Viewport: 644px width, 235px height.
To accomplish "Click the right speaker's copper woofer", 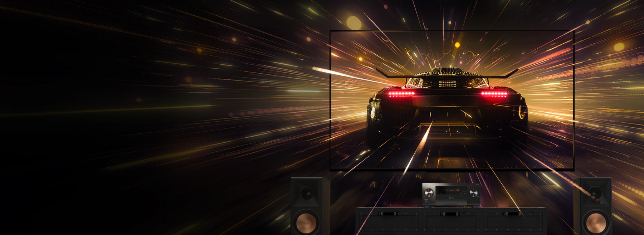I will coord(595,222).
